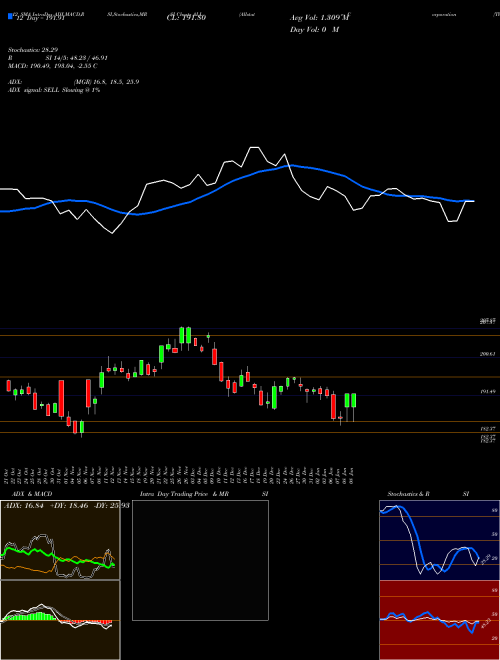Click the 191.49 price level label

point(488,391)
